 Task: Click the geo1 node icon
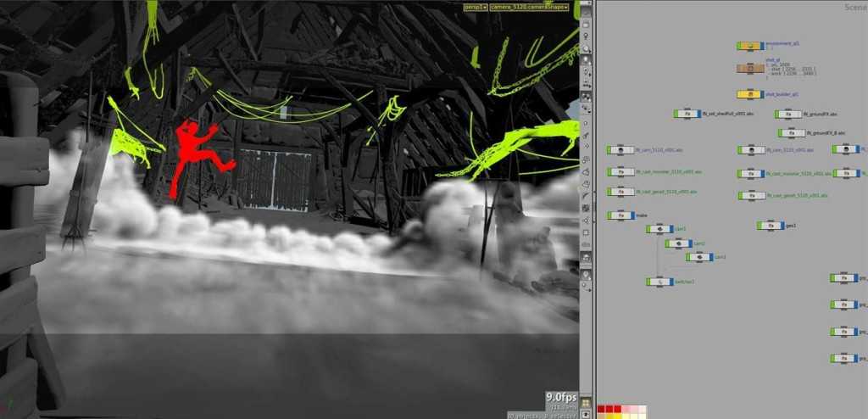[770, 226]
